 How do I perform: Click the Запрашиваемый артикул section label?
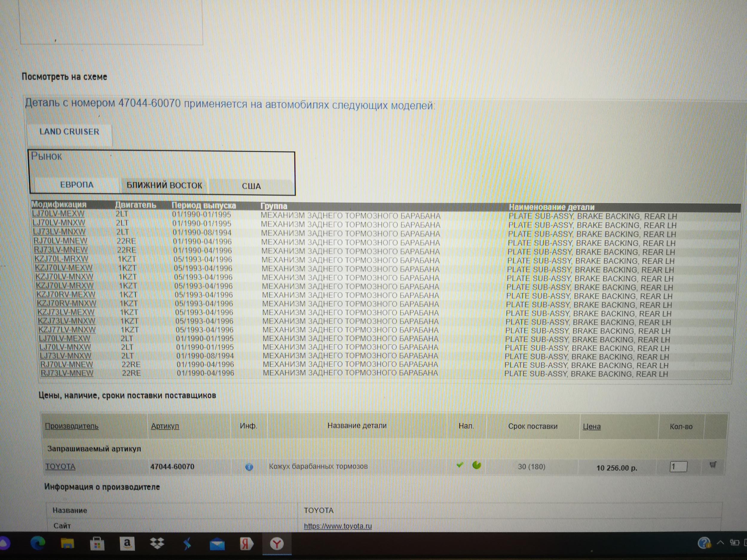94,449
